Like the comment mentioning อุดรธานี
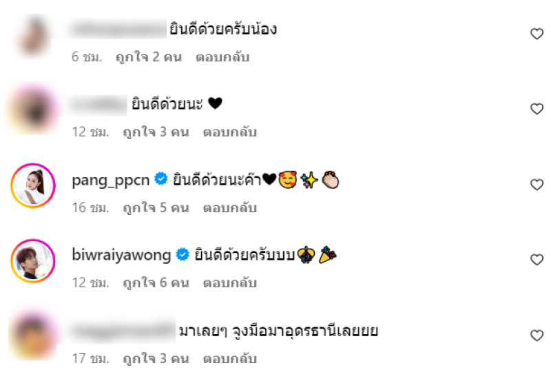Viewport: 551px width, 392px height. point(537,335)
